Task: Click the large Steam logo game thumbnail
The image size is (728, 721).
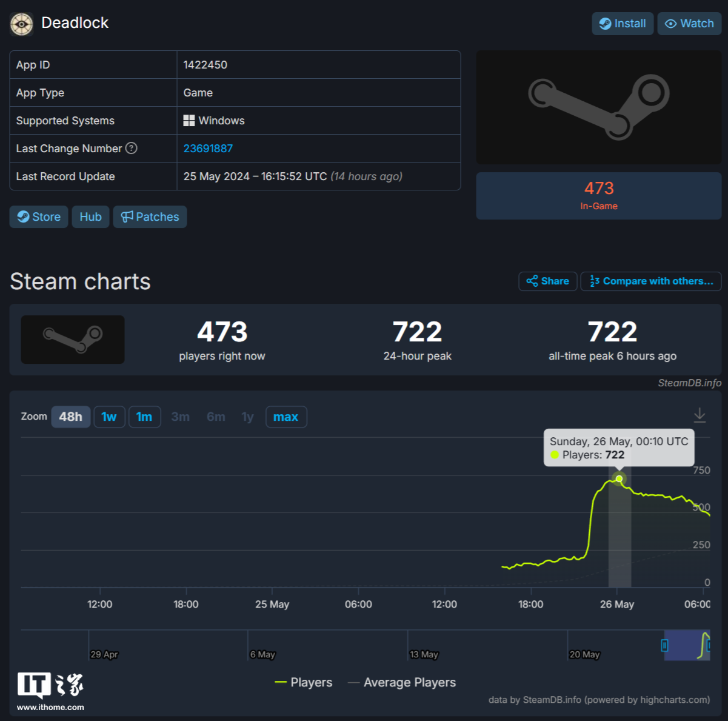Action: (x=599, y=107)
